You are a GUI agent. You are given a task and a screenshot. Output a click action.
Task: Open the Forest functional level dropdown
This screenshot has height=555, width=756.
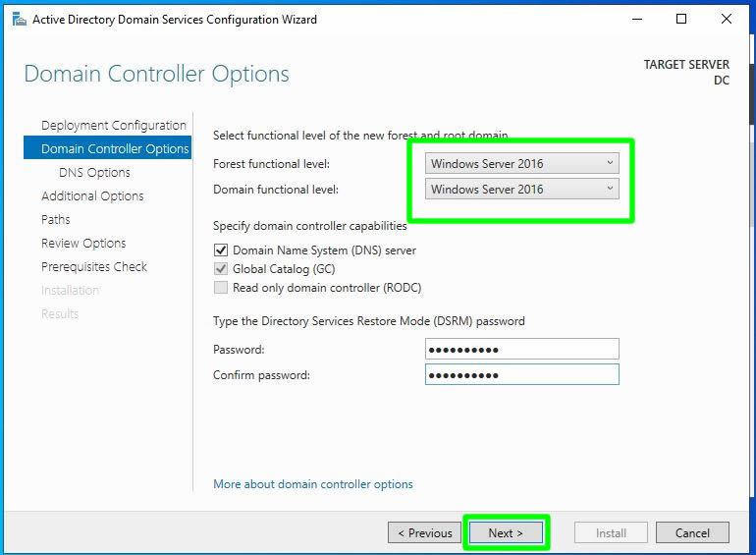click(522, 163)
